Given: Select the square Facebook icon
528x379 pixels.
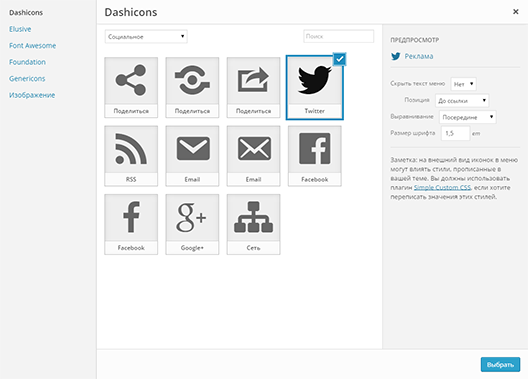Looking at the screenshot, I should 315,156.
